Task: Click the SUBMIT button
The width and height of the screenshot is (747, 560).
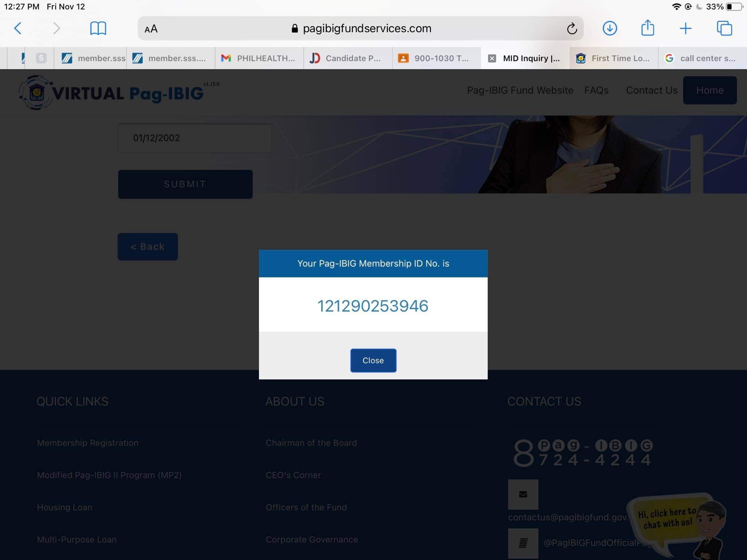Action: [185, 184]
